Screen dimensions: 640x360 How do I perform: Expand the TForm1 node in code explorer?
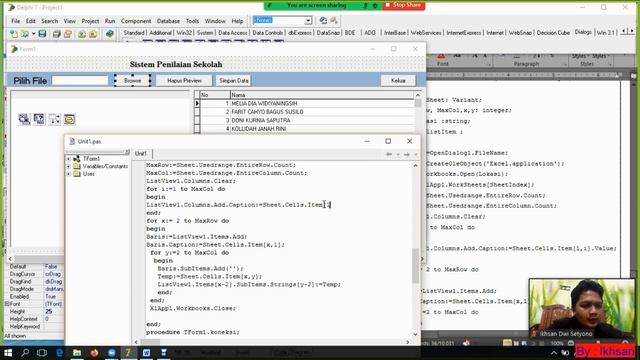(69, 159)
